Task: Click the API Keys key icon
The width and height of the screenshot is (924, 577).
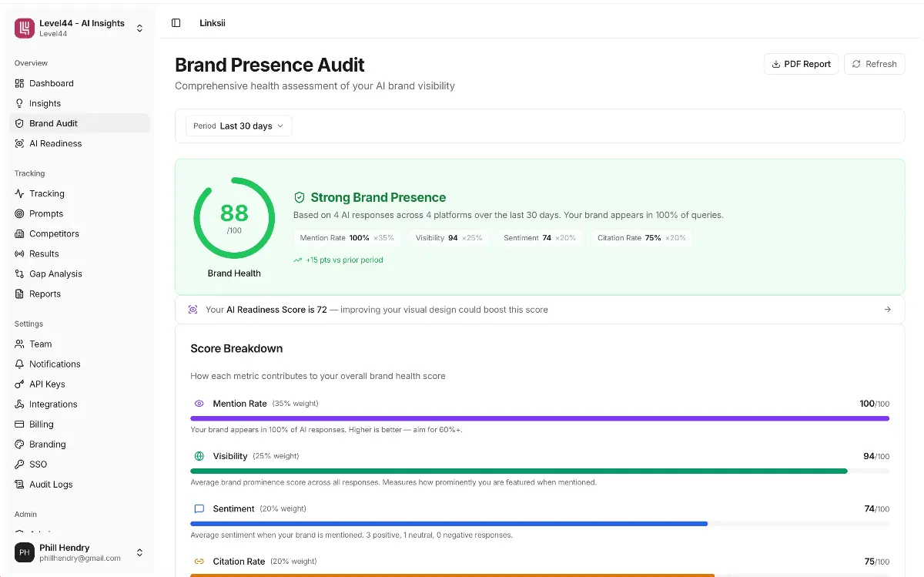Action: click(20, 384)
